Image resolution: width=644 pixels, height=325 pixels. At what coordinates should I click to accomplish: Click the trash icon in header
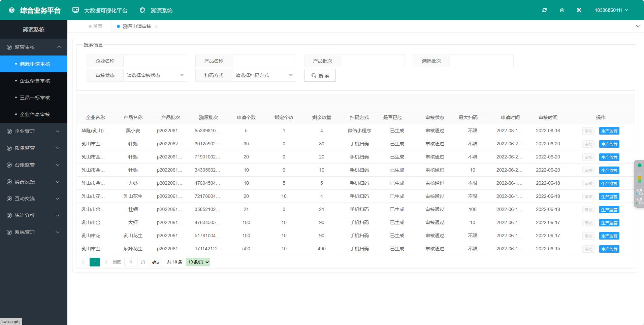tap(561, 10)
